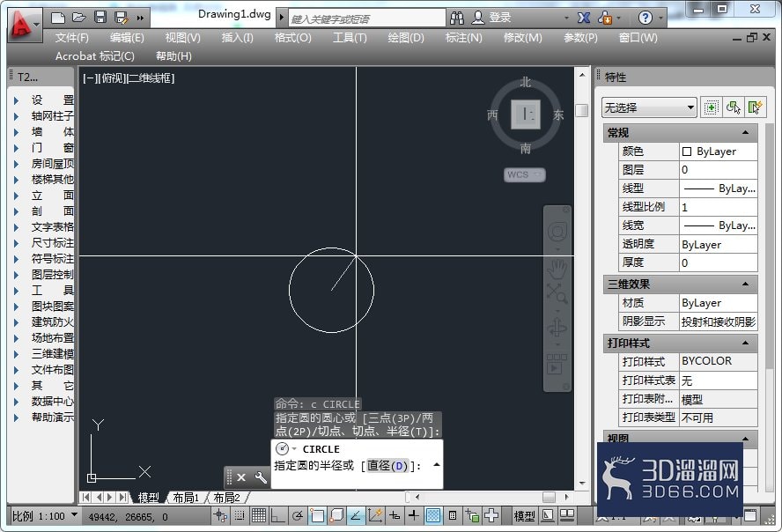Click the help question mark icon

645,18
